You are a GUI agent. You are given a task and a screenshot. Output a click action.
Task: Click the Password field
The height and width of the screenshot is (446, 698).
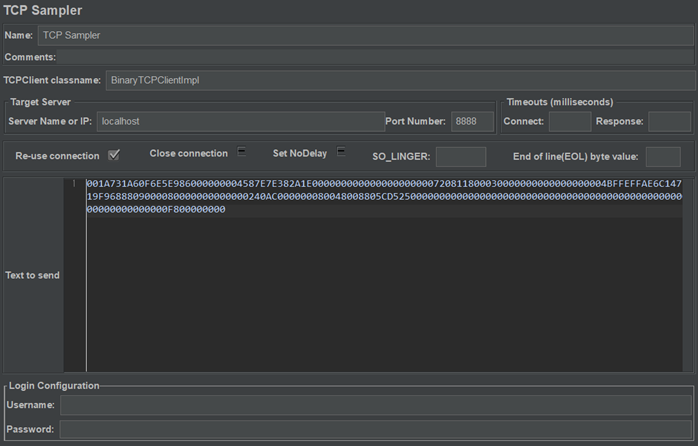click(376, 429)
